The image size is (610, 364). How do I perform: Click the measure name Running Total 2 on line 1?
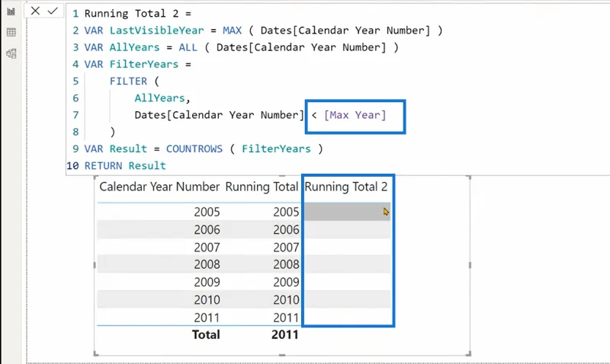(131, 14)
